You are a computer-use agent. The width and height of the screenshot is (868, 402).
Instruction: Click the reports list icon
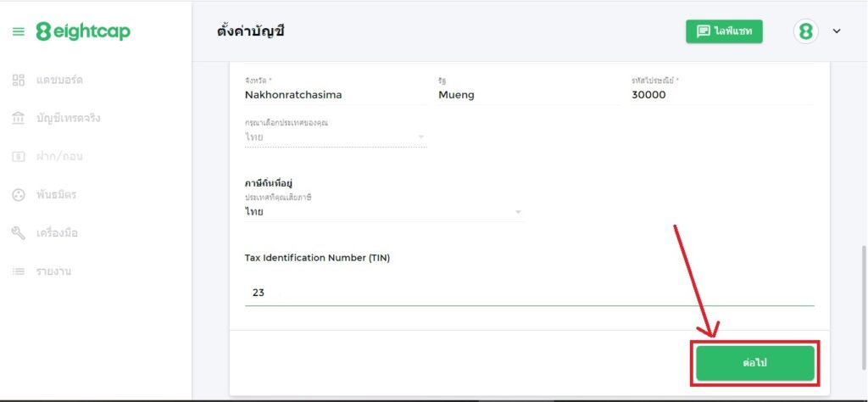point(19,271)
